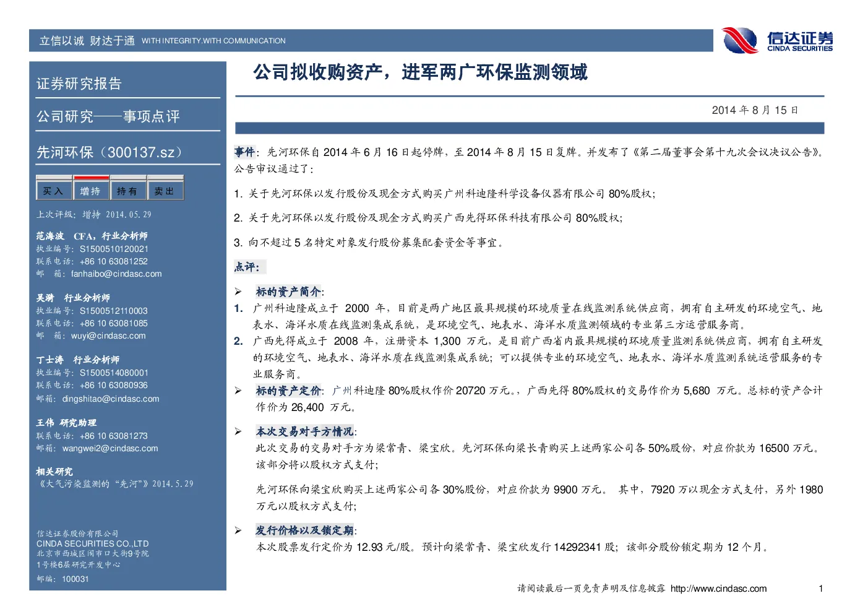The image size is (868, 614).
Task: Click related report 《大气污染监测的"先河"》2014.5.29
Action: point(114,483)
